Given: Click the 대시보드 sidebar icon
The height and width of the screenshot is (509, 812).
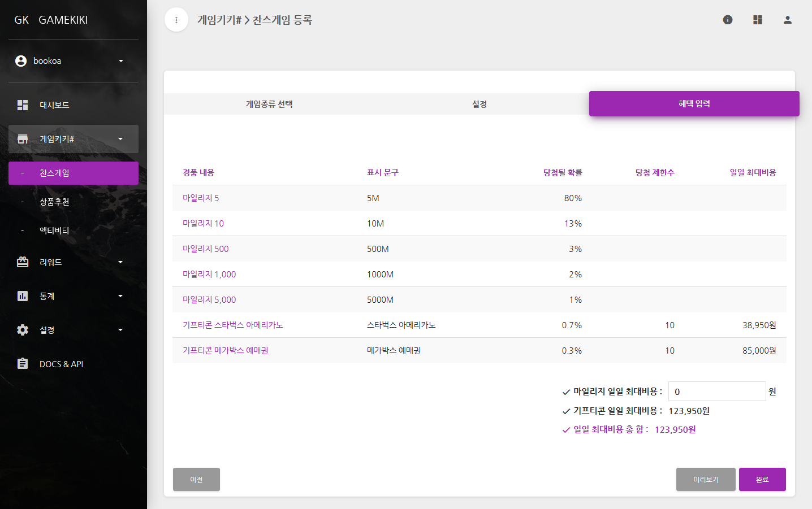Looking at the screenshot, I should 23,105.
